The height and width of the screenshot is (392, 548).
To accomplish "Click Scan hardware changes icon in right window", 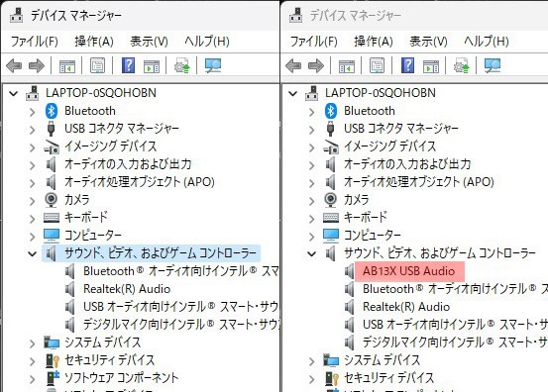I will click(x=493, y=65).
